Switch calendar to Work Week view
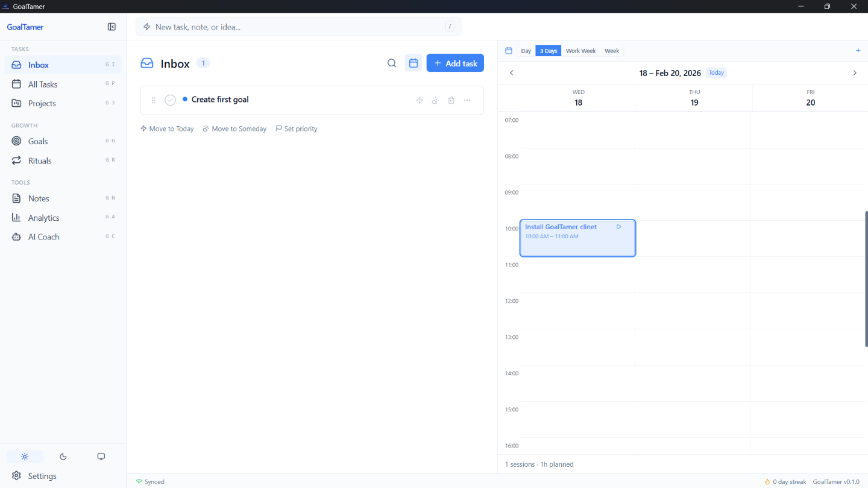 pyautogui.click(x=580, y=51)
